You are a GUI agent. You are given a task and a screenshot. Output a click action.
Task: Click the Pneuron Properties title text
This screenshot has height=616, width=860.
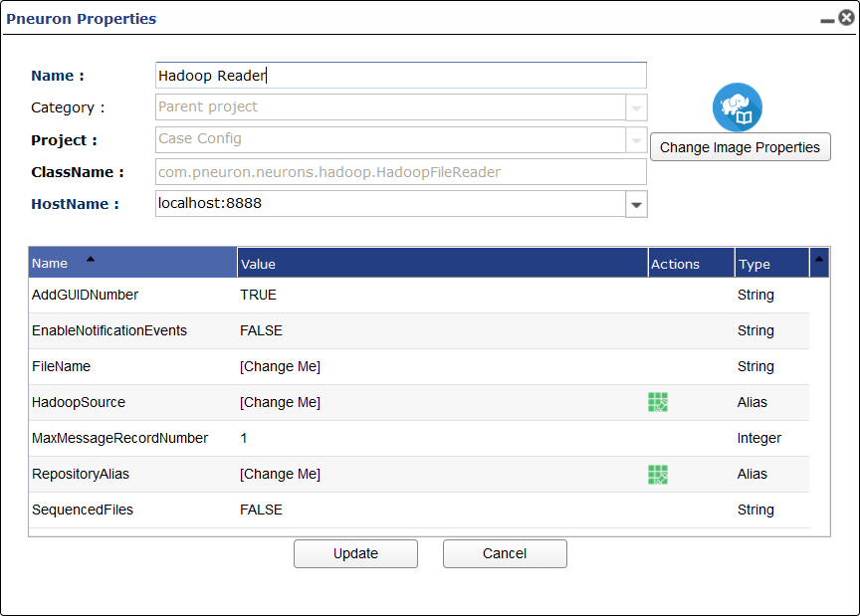pyautogui.click(x=82, y=19)
